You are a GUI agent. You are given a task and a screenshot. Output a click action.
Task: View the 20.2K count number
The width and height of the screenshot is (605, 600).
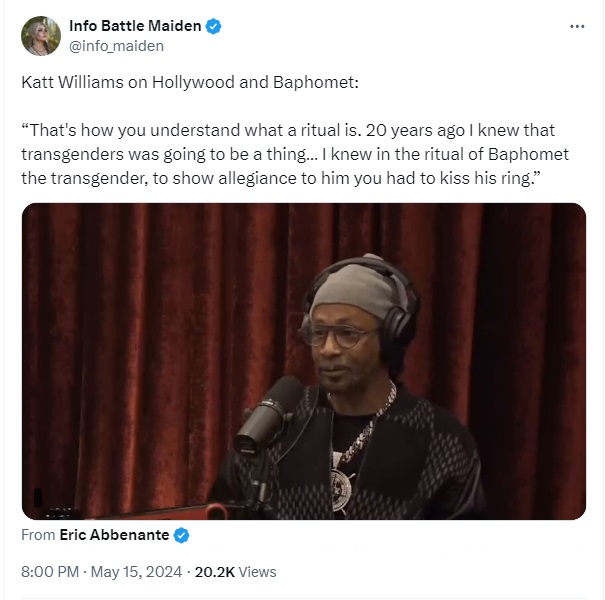pyautogui.click(x=215, y=571)
